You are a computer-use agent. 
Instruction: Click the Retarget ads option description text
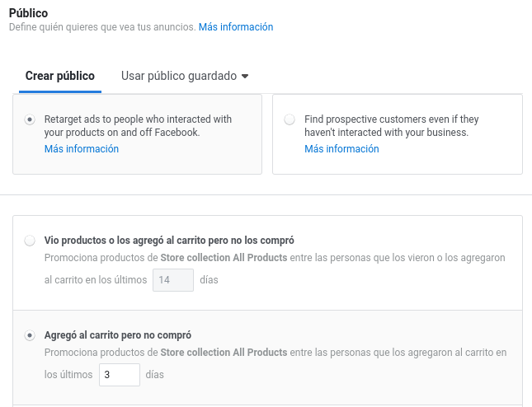click(x=138, y=125)
